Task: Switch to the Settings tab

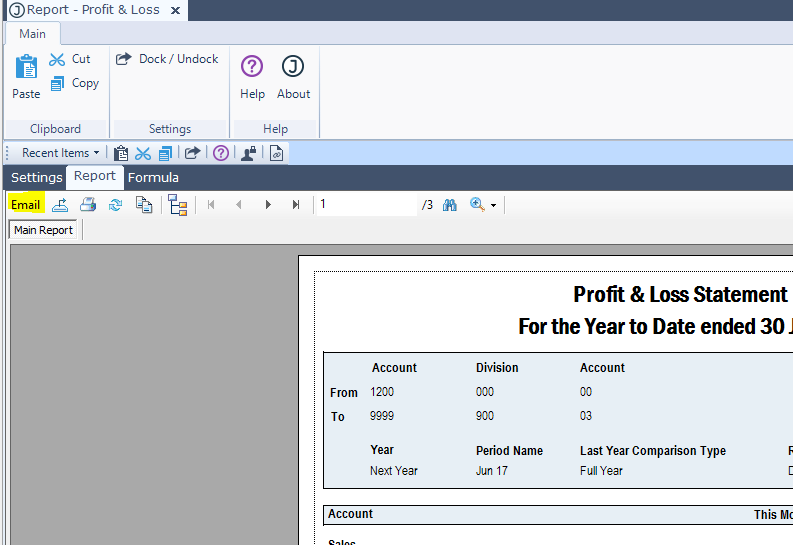Action: 36,178
